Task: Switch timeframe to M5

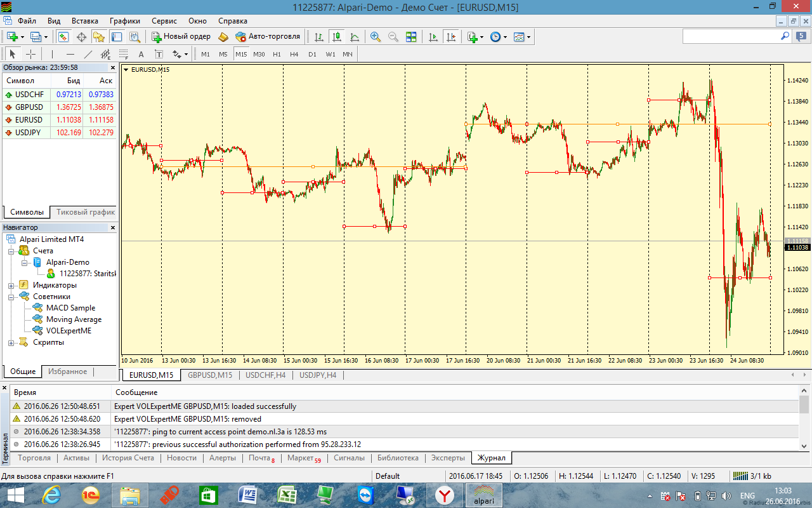Action: click(223, 54)
